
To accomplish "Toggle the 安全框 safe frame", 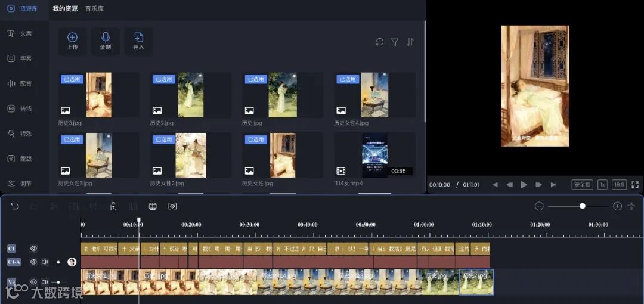I will click(x=583, y=185).
